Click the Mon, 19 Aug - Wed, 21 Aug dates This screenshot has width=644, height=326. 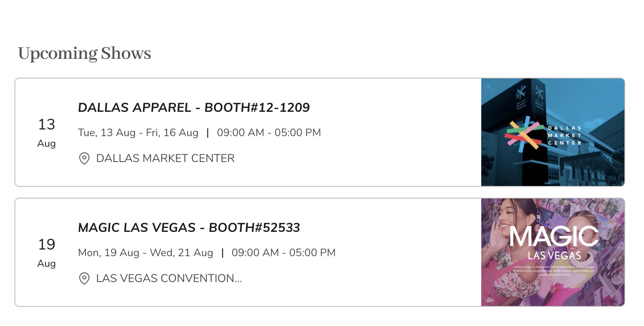146,253
